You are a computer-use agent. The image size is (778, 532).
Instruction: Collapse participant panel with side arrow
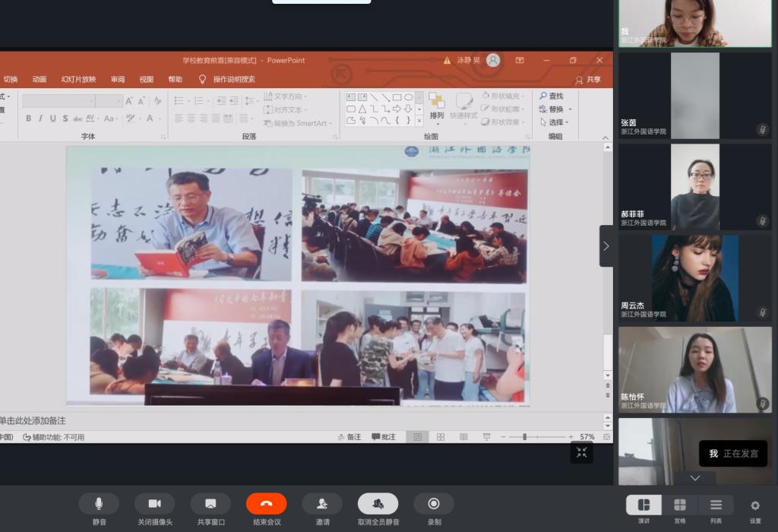coord(606,246)
